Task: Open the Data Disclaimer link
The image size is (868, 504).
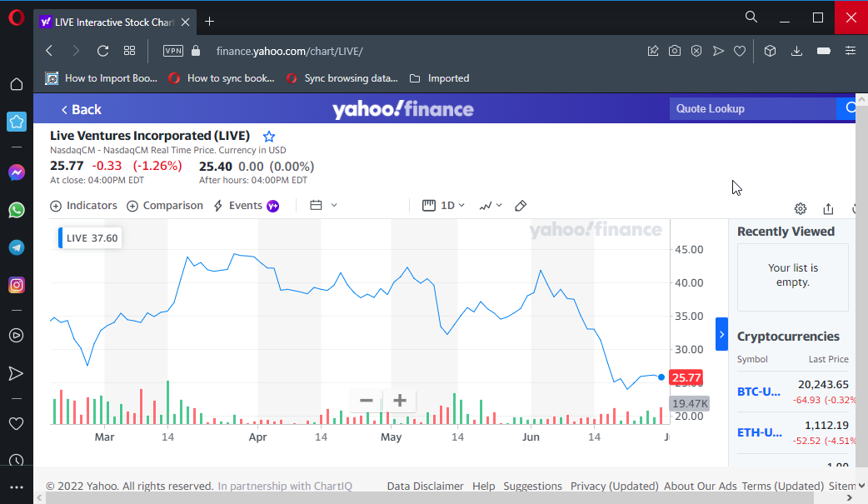Action: click(x=425, y=486)
